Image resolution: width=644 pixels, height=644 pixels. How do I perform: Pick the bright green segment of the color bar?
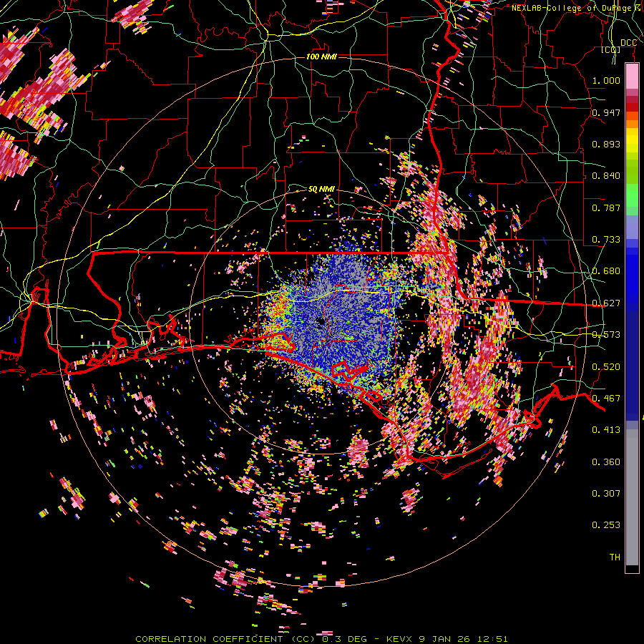[632, 196]
